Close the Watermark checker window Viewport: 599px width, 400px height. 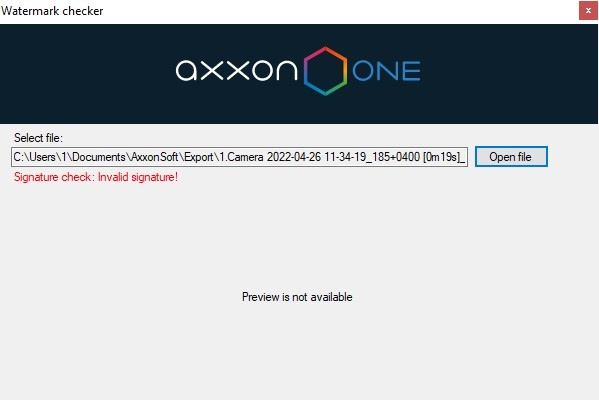tap(588, 11)
